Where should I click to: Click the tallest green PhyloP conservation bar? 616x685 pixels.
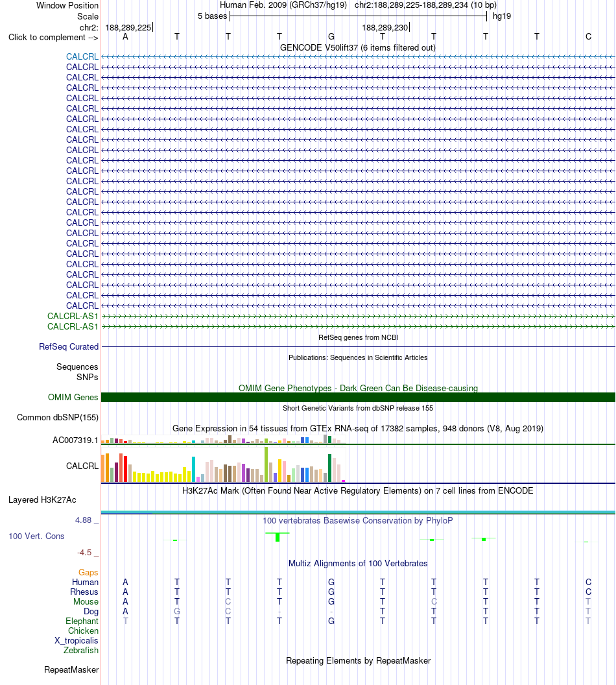click(278, 537)
